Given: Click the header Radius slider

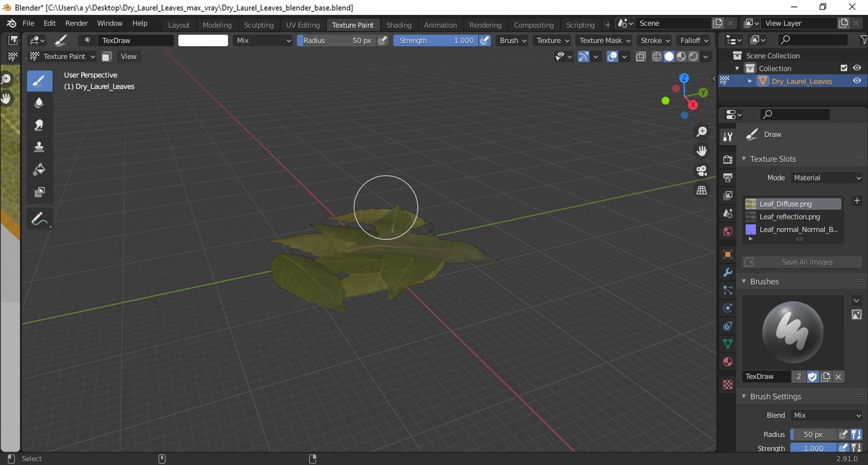Looking at the screenshot, I should click(336, 40).
